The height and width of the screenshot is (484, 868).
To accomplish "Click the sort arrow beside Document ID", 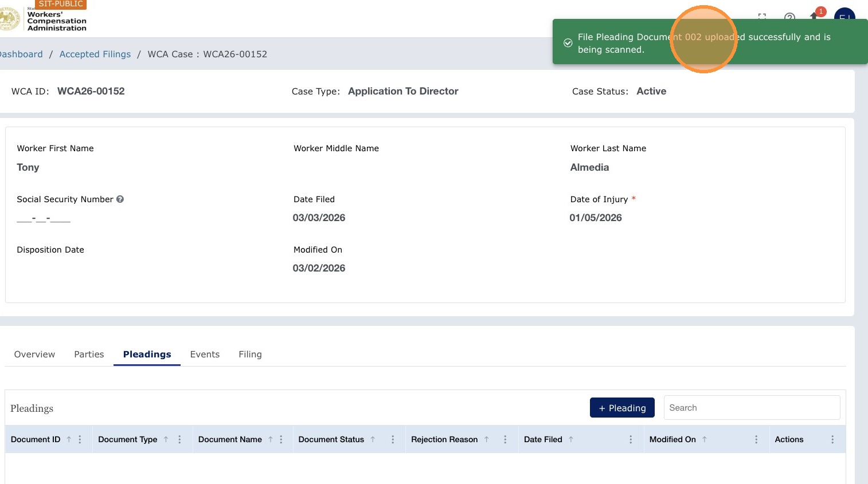I will [69, 439].
